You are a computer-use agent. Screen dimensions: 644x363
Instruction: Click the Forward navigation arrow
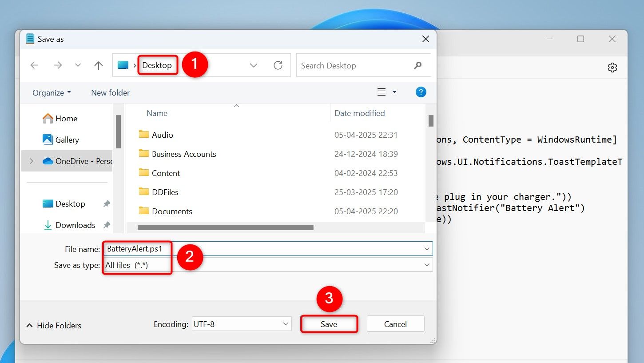tap(58, 66)
